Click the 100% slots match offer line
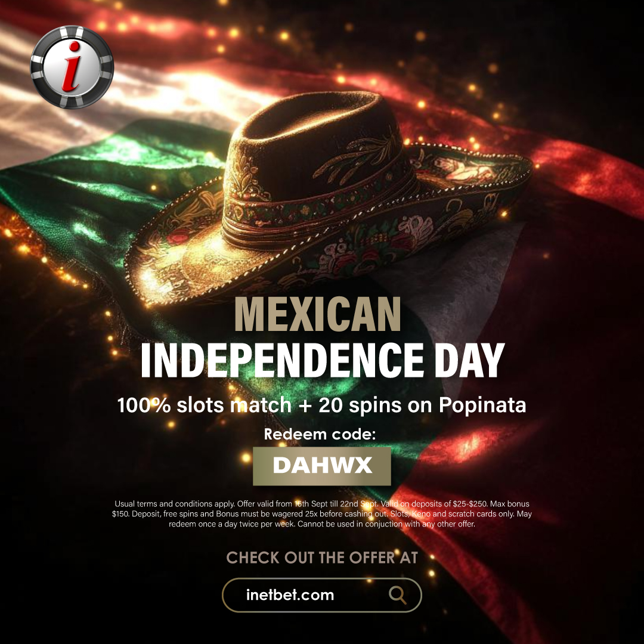Image resolution: width=644 pixels, height=644 pixels. coord(321,405)
